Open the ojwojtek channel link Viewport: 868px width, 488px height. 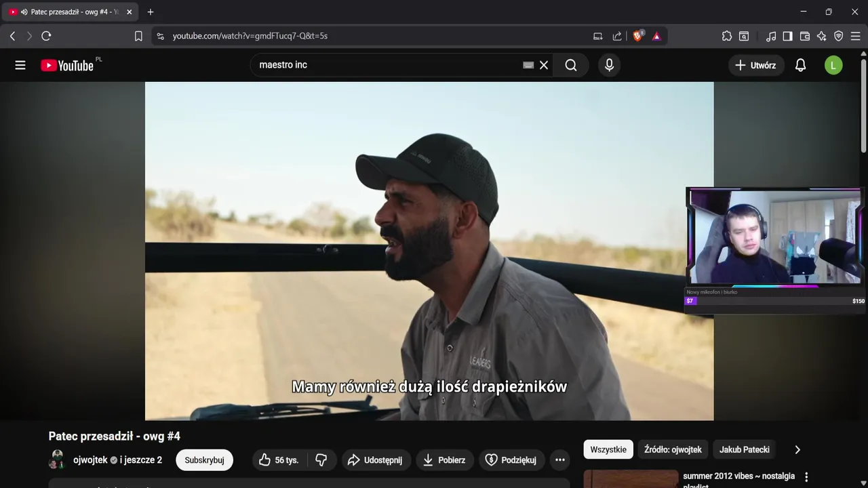[x=90, y=460]
